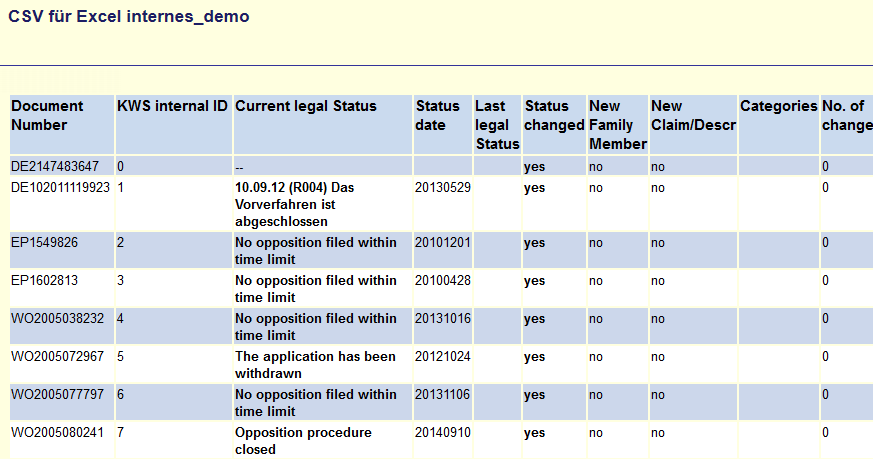873x459 pixels.
Task: Click the Last legal Status column header
Action: tap(497, 125)
